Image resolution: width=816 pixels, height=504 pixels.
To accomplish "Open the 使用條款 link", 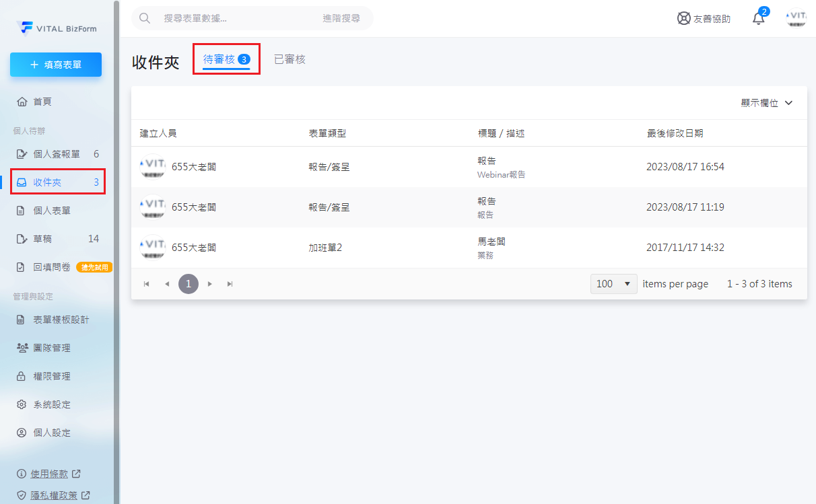I will pyautogui.click(x=50, y=474).
